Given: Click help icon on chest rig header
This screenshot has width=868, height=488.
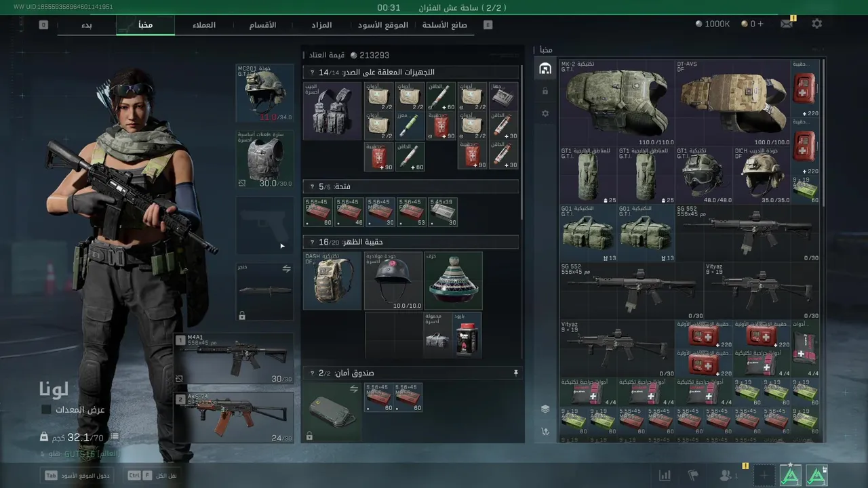Looking at the screenshot, I should click(x=312, y=73).
